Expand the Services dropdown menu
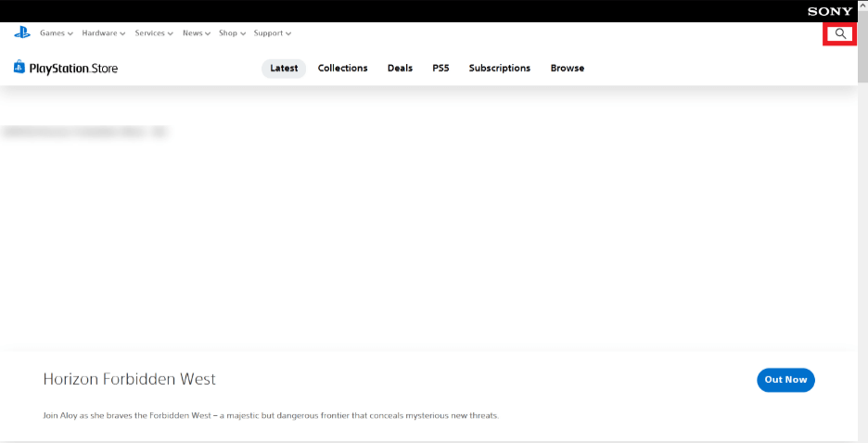 [x=154, y=33]
